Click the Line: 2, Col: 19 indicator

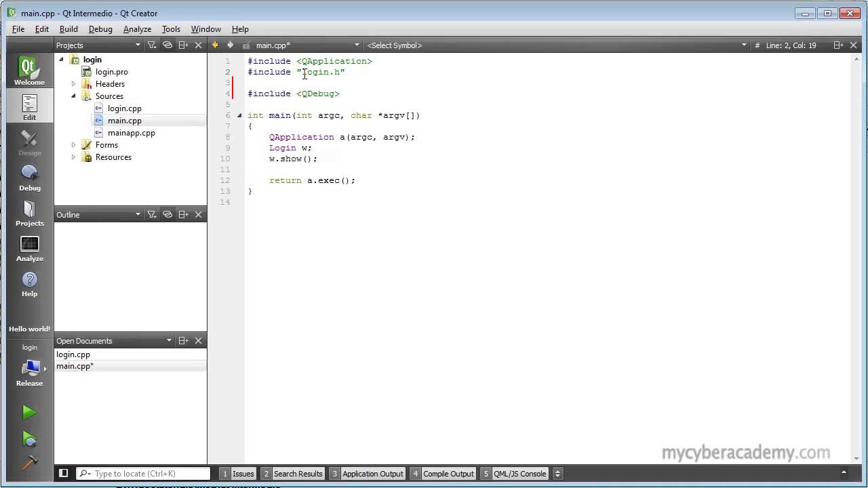click(791, 45)
